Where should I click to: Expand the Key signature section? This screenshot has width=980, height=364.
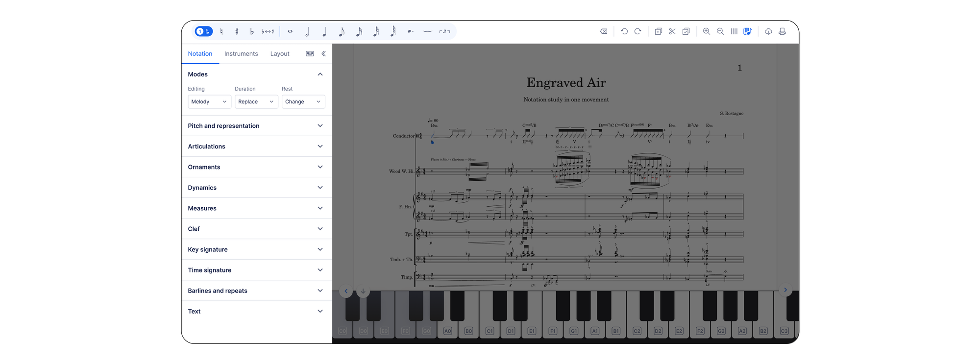pos(256,249)
